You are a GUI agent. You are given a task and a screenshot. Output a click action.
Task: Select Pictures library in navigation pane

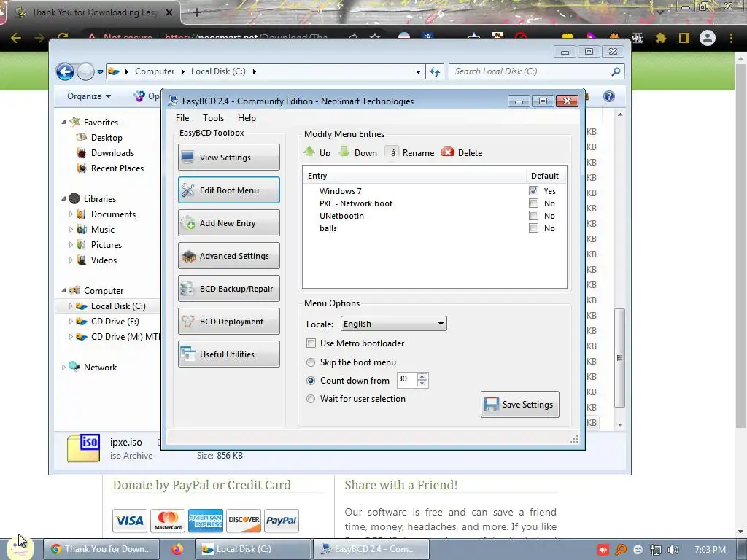107,245
